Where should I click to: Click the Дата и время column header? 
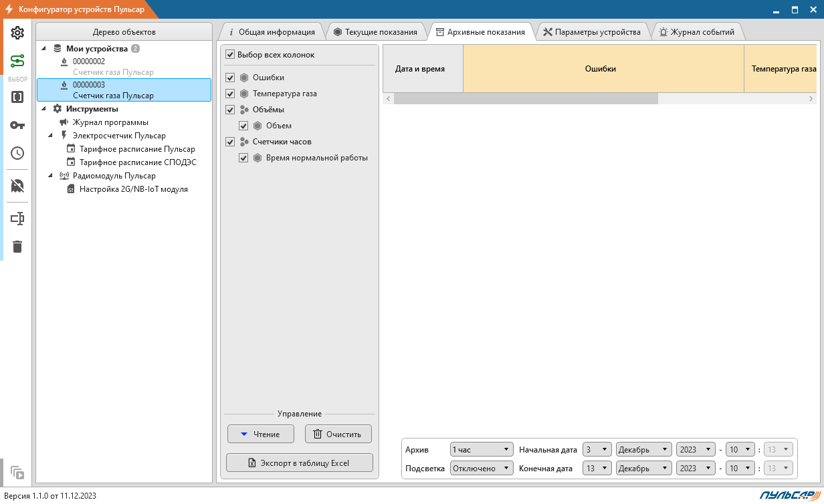(422, 69)
